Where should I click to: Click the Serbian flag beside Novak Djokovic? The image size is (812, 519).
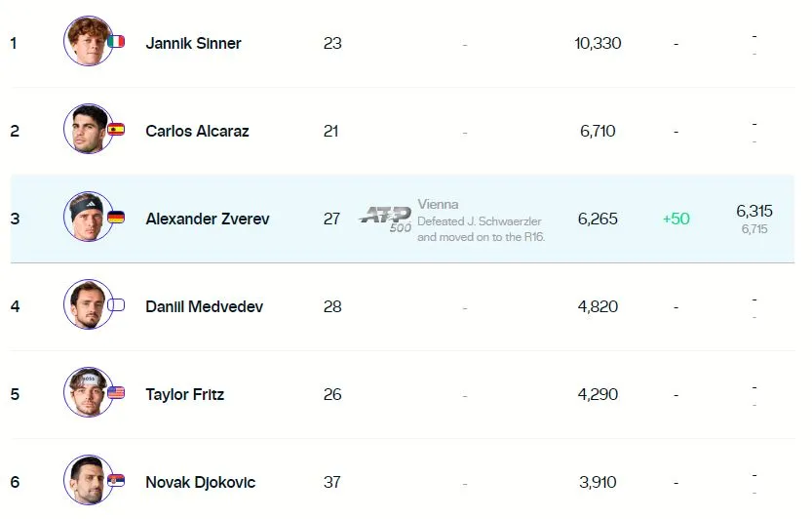(116, 481)
